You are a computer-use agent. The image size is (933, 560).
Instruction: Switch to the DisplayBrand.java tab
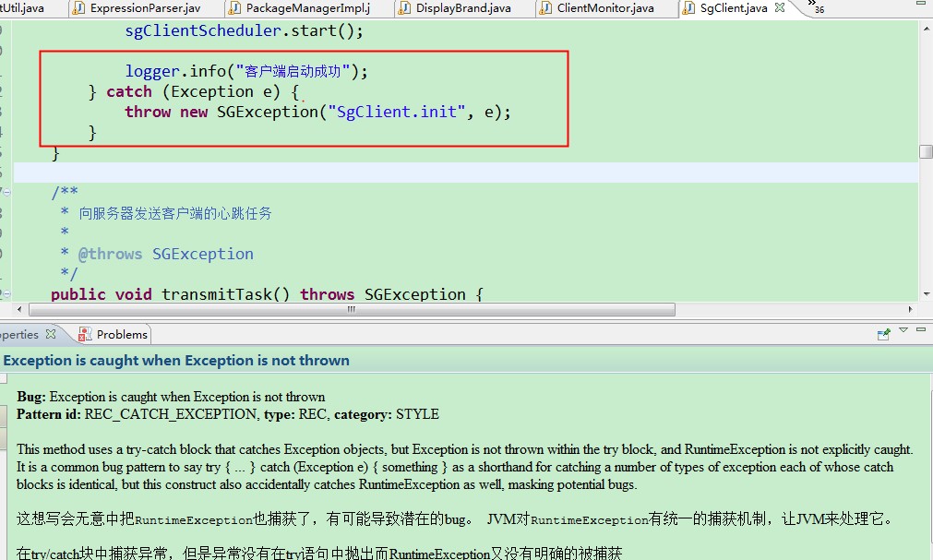click(x=463, y=8)
